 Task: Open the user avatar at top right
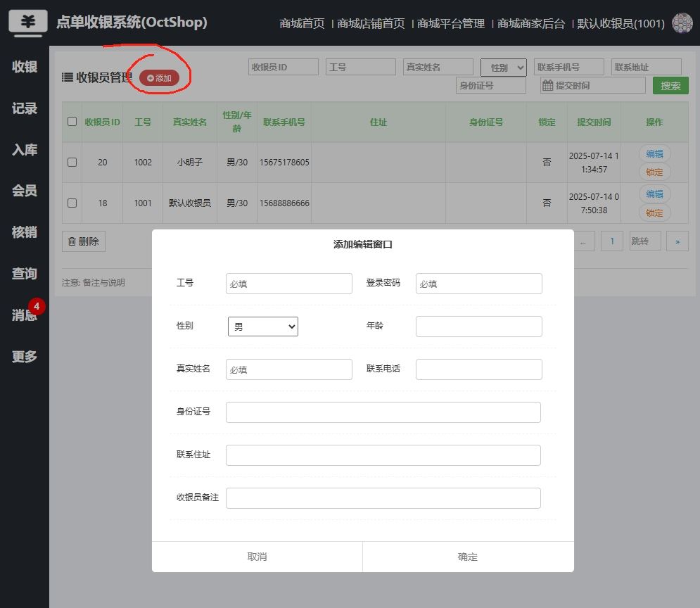682,23
